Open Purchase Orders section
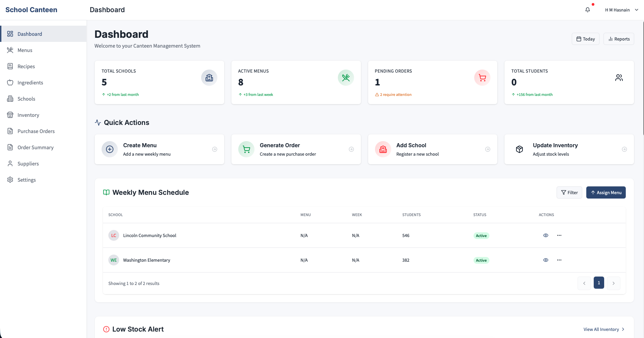The width and height of the screenshot is (644, 338). 43,131
